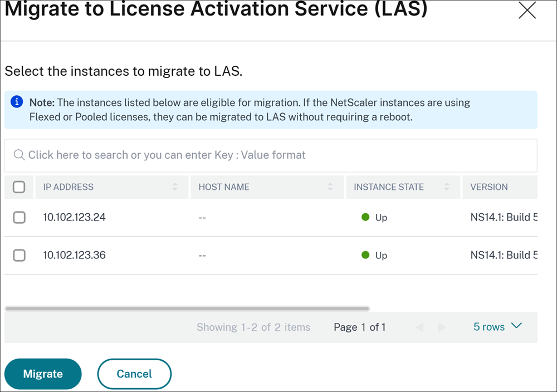
Task: Go to the next page arrow
Action: (442, 327)
